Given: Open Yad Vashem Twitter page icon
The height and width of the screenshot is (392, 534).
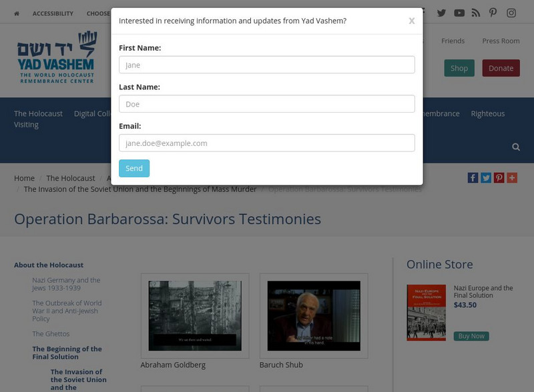Looking at the screenshot, I should pos(441,13).
